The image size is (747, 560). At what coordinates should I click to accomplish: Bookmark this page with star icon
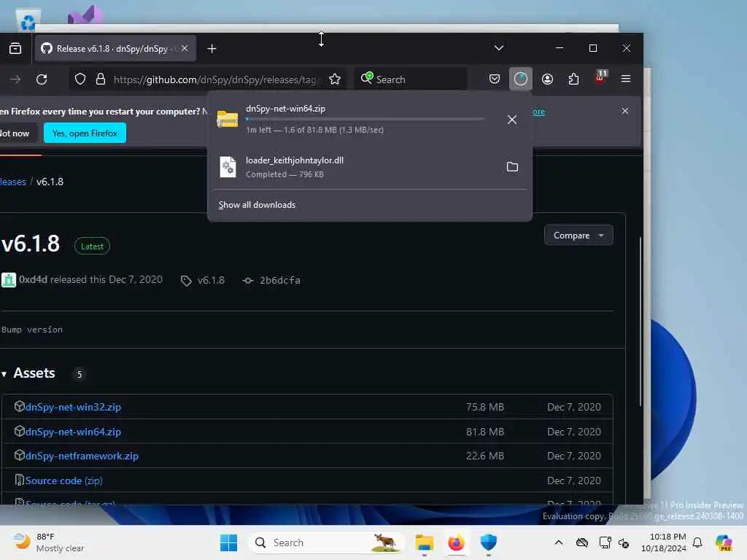335,79
